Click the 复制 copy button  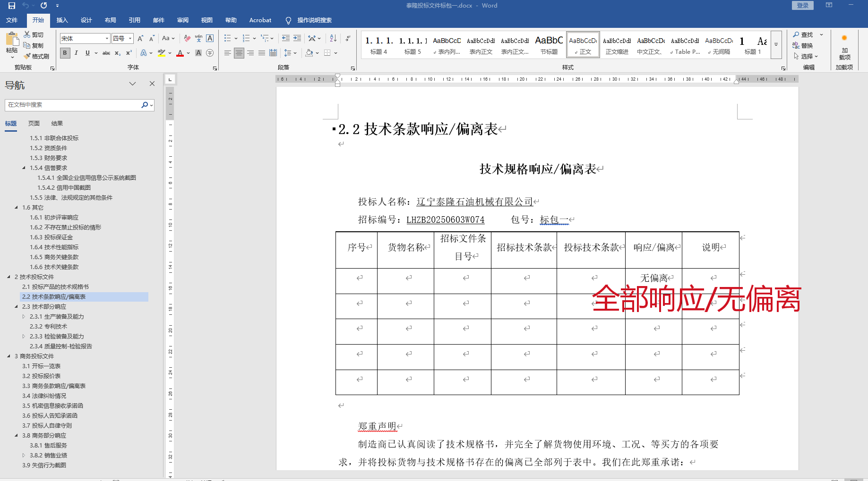(34, 45)
